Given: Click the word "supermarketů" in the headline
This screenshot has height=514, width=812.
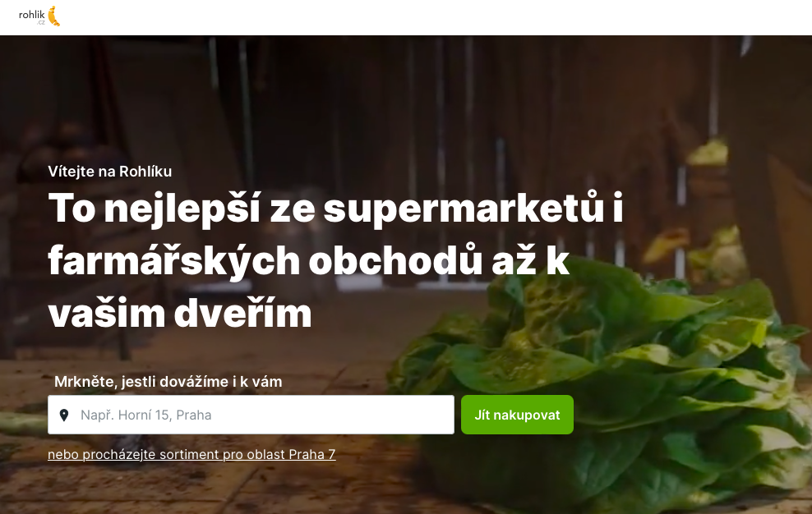Looking at the screenshot, I should (464, 208).
